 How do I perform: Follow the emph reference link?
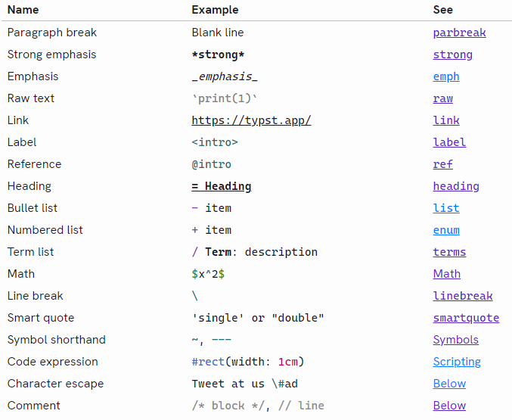pos(446,76)
